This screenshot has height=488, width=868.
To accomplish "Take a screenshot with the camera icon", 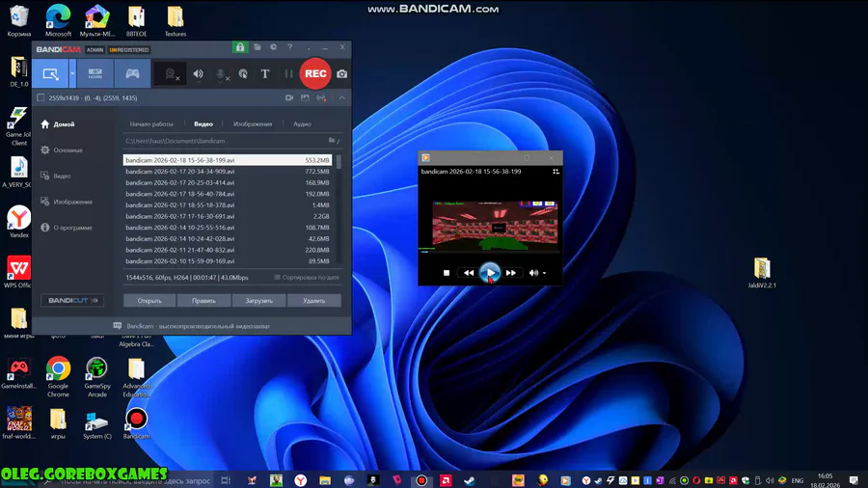I will (342, 73).
